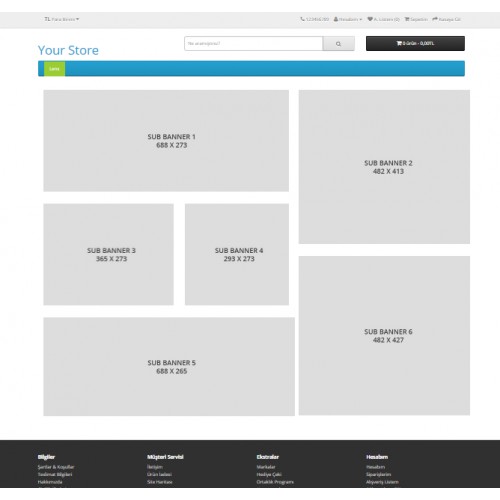Focus the product search field

point(253,44)
